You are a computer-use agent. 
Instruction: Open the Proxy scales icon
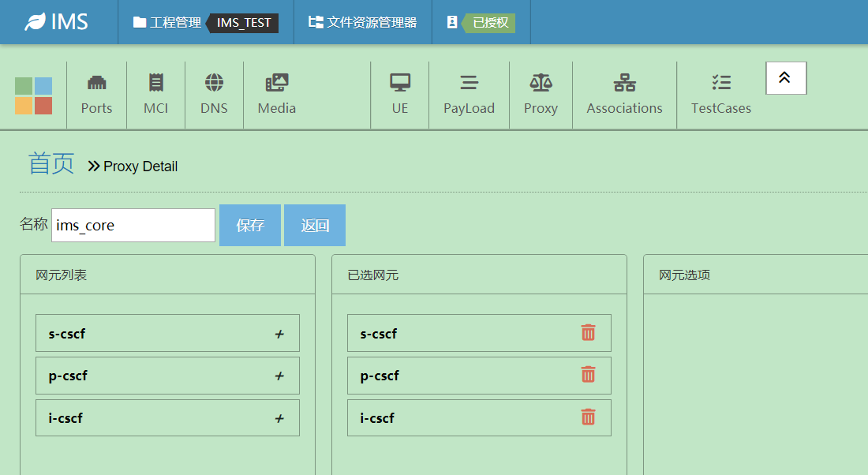pyautogui.click(x=541, y=83)
